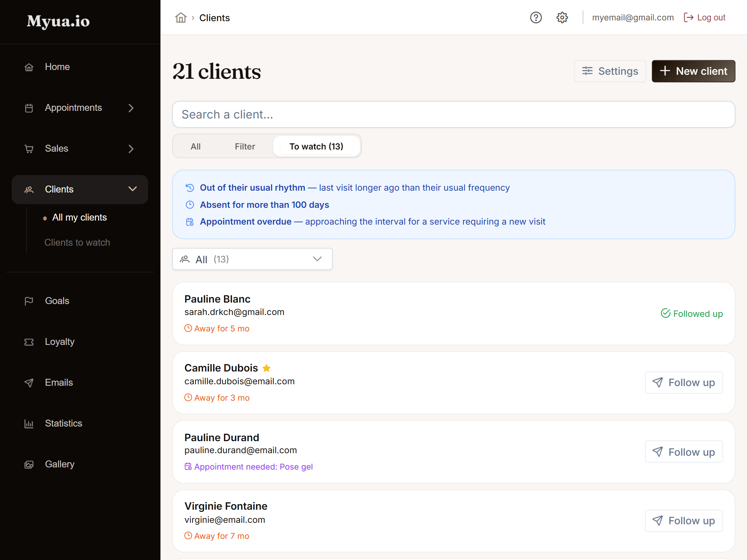
Task: Click the All (13) dropdown chevron arrow
Action: [x=317, y=259]
